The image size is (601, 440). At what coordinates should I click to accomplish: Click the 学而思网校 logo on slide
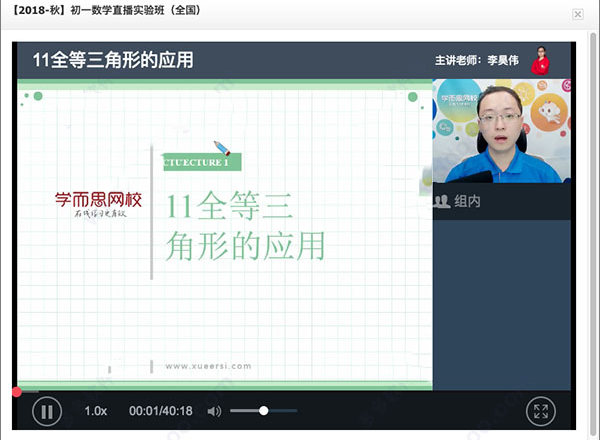99,204
